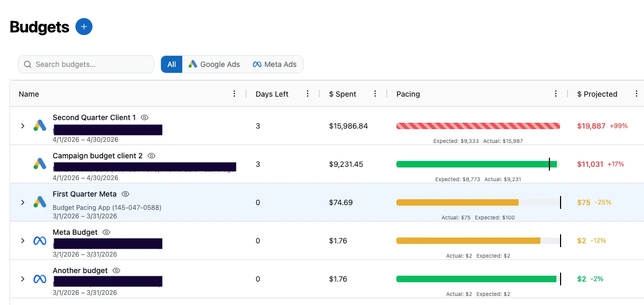Screen dimensions: 644x305
Task: Click red striped pacing bar for Second Quarter Client 1
Action: click(478, 126)
